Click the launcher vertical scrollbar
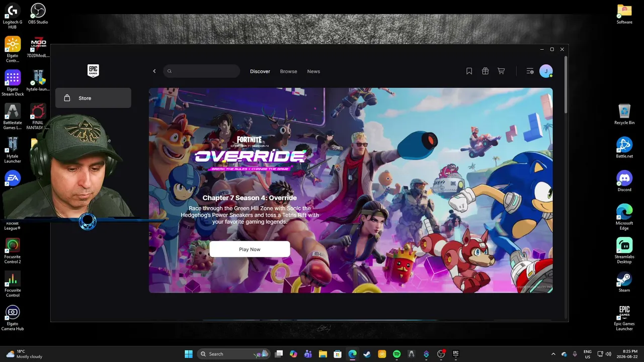Viewport: 644px width, 362px height. (566, 85)
